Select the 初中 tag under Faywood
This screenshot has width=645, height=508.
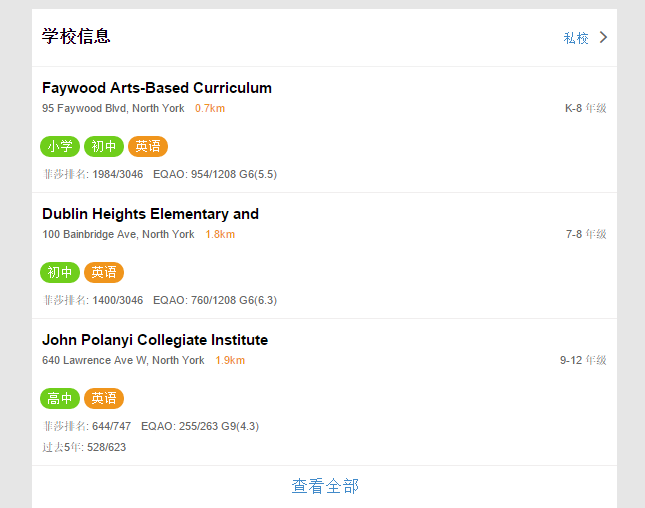(x=104, y=147)
